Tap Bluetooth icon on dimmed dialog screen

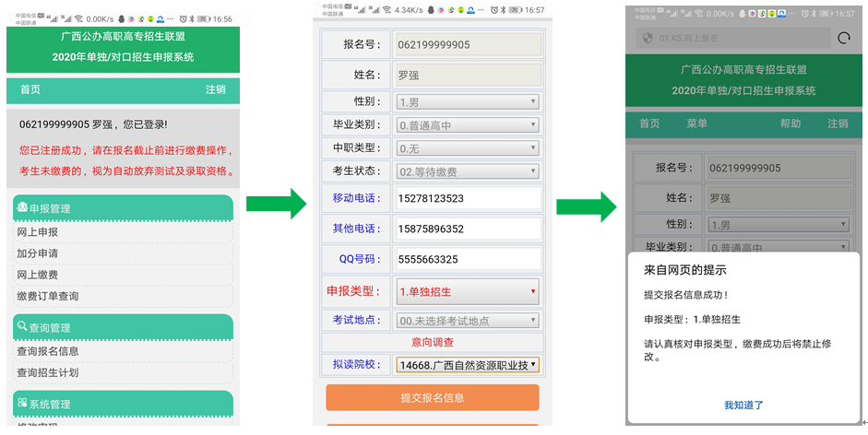point(814,14)
